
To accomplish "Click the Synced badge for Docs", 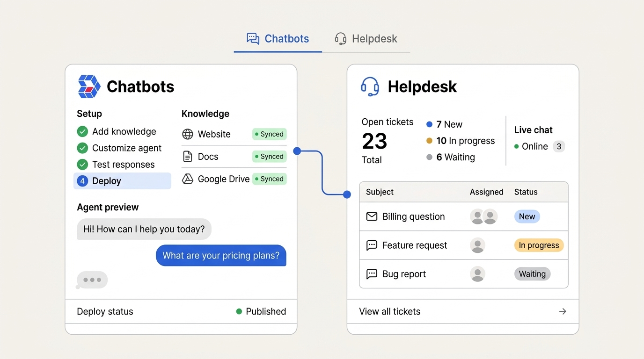I will [x=269, y=157].
